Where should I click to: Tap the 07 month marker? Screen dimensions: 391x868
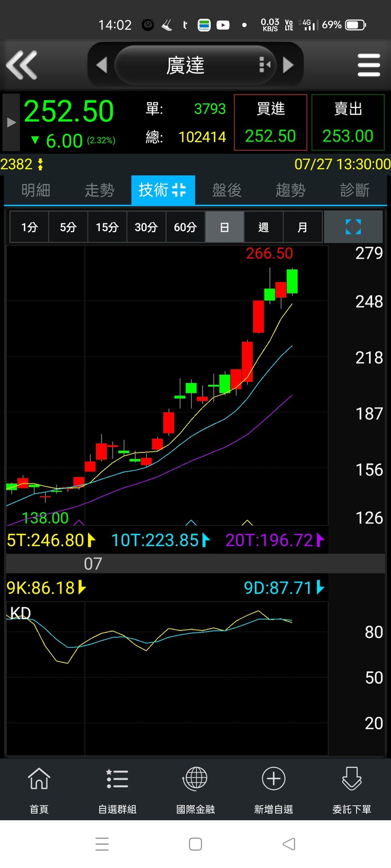(x=93, y=564)
